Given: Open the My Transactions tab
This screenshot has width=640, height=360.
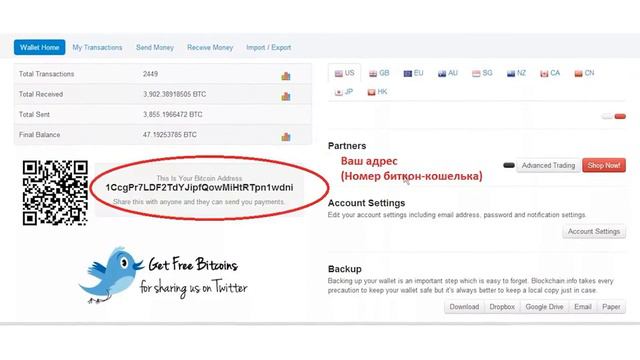Looking at the screenshot, I should click(97, 47).
